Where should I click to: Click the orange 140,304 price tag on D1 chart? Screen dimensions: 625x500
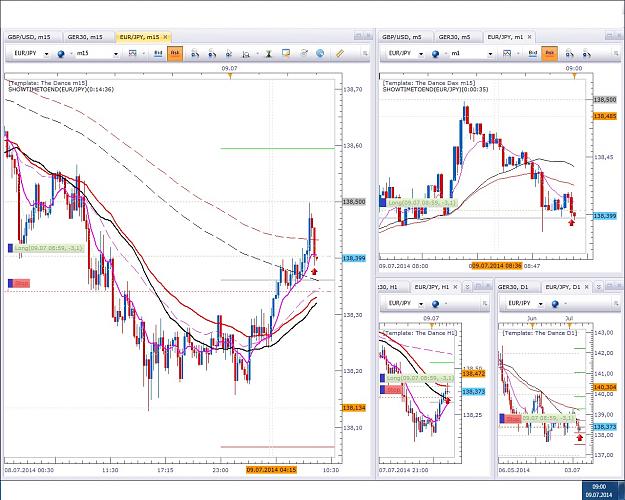pos(605,387)
